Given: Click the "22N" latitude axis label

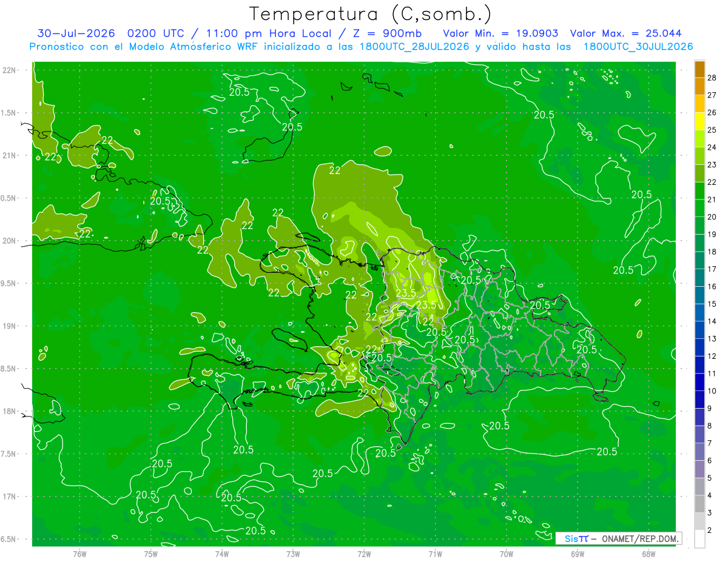Looking at the screenshot, I should tap(10, 70).
